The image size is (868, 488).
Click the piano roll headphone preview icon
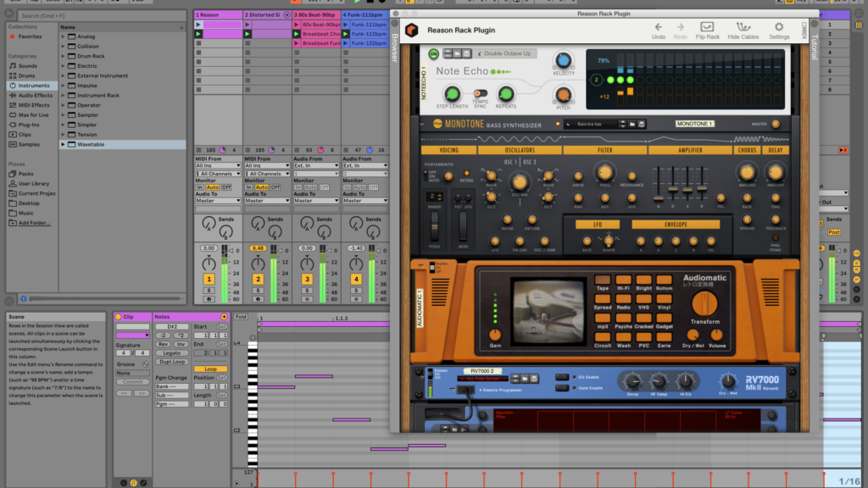coord(253,337)
